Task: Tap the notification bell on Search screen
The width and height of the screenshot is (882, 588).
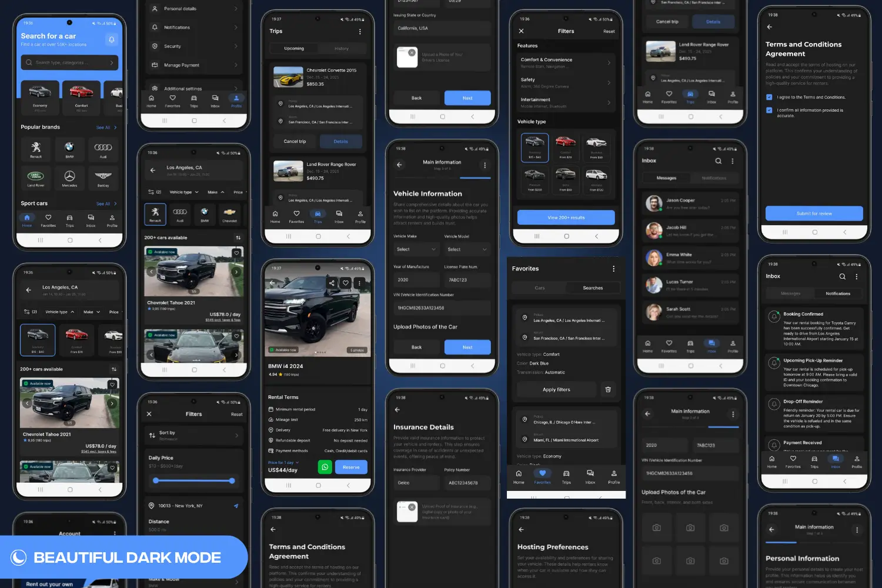Action: 111,39
